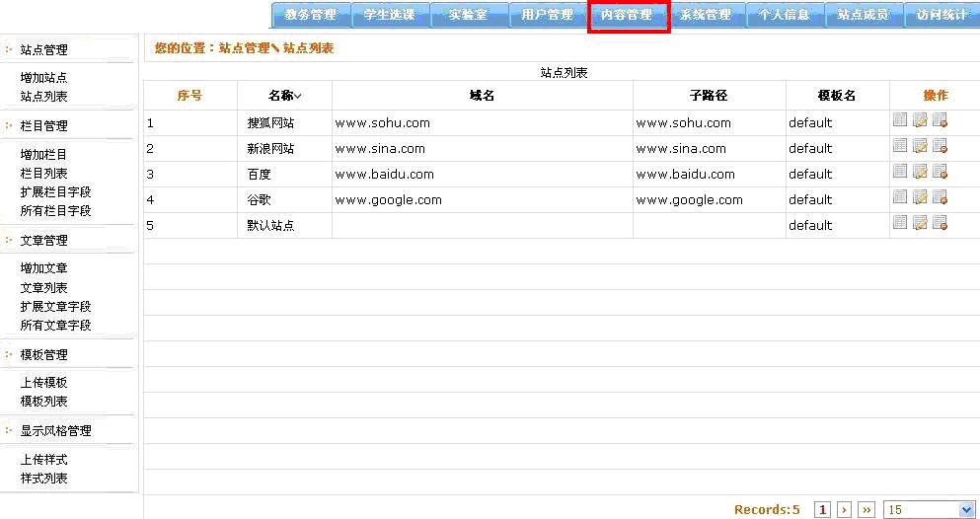Screen dimensions: 980x519
Task: Open the 系统管理 tab
Action: (706, 16)
